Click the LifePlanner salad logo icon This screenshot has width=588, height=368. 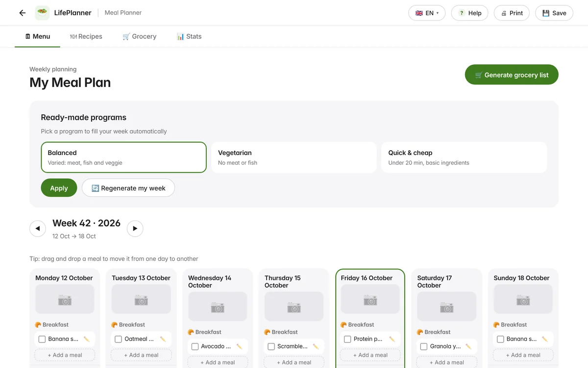(x=42, y=13)
